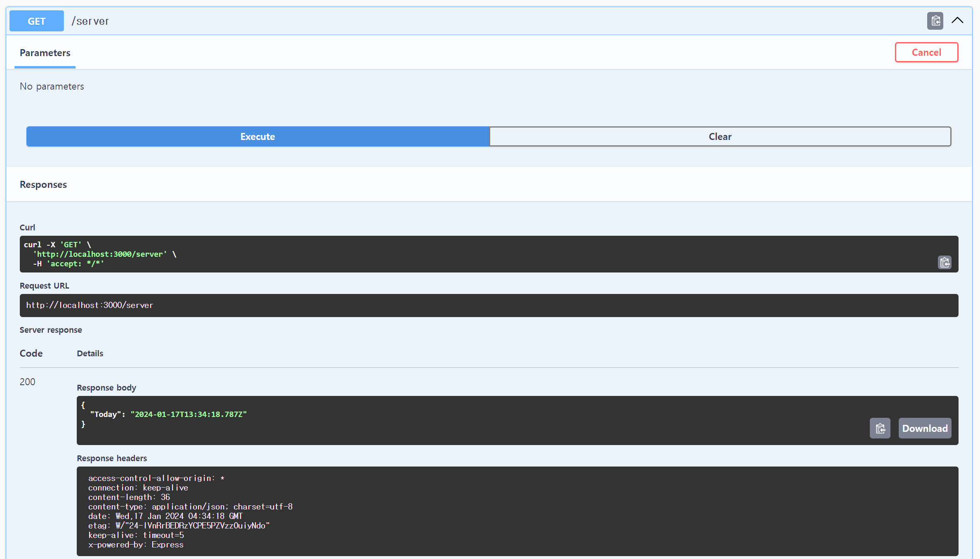
Task: Click the Responses section heading
Action: pyautogui.click(x=43, y=185)
